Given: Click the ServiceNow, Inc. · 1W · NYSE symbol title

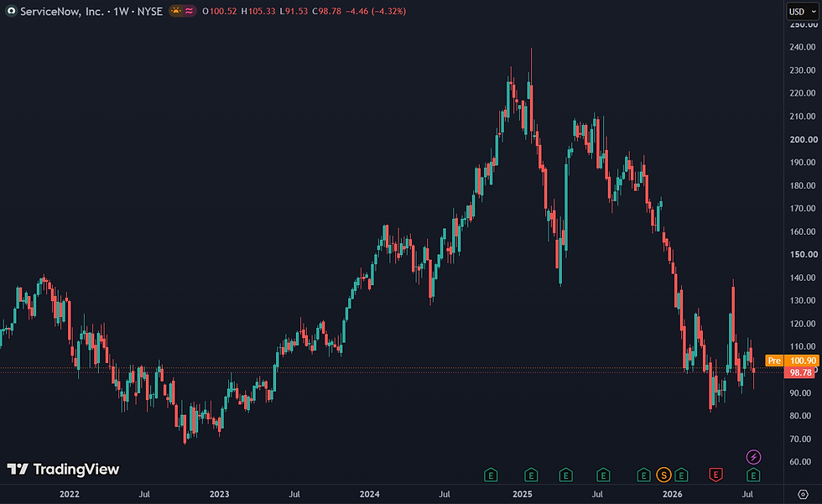Looking at the screenshot, I should (91, 11).
